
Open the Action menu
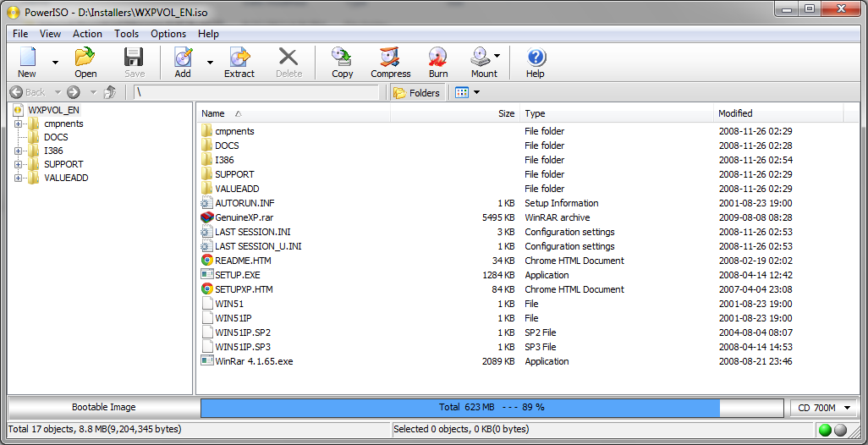(87, 34)
